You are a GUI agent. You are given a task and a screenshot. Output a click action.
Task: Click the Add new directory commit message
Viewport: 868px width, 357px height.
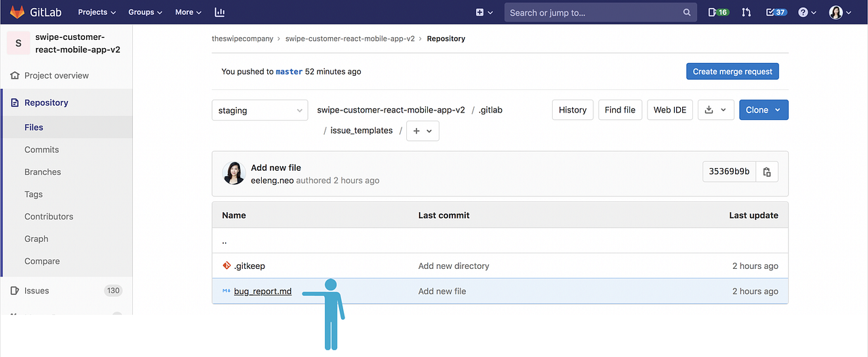pos(454,266)
